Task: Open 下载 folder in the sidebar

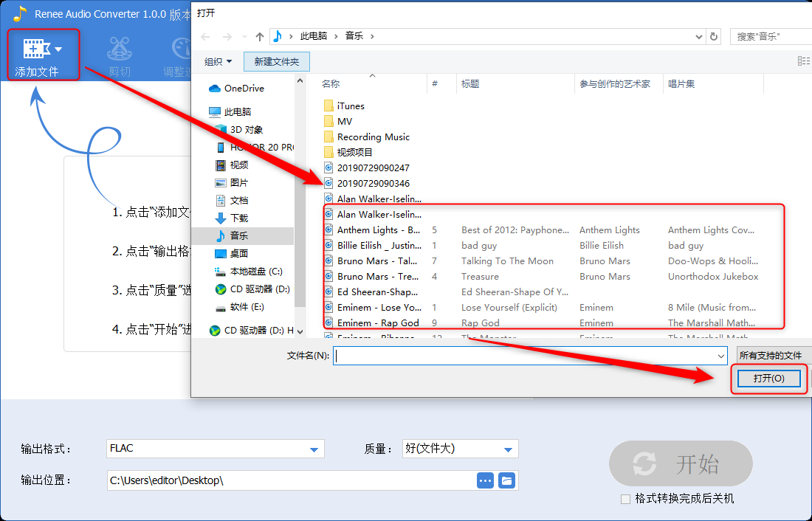Action: (232, 218)
